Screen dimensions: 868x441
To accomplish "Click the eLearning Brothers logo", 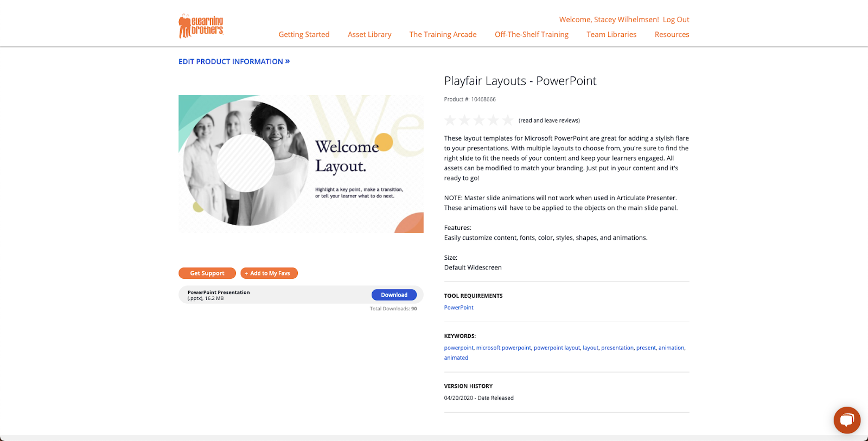I will coord(201,26).
